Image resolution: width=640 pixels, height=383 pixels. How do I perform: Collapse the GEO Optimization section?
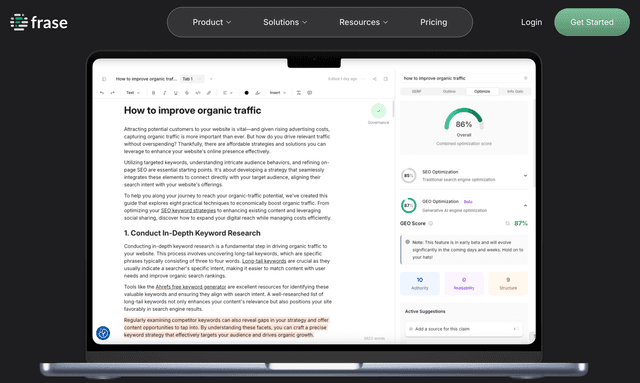(x=525, y=205)
